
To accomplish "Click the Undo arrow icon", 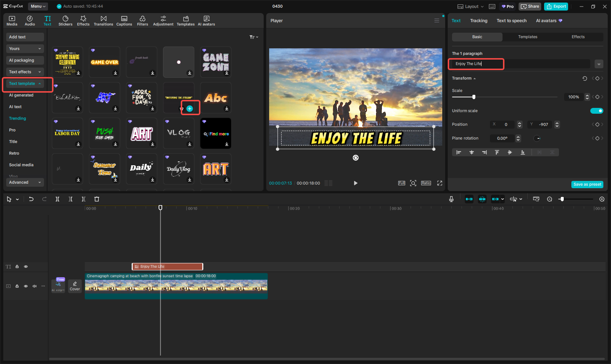I will tap(31, 199).
